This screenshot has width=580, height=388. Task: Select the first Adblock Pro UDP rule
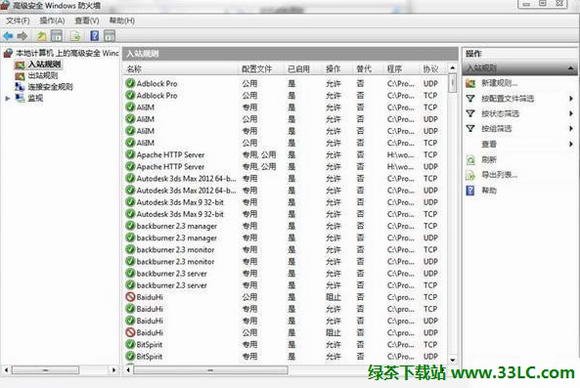coord(284,84)
